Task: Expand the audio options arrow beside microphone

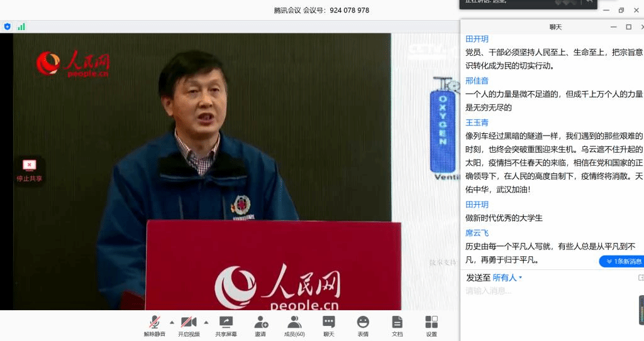Action: click(x=172, y=322)
